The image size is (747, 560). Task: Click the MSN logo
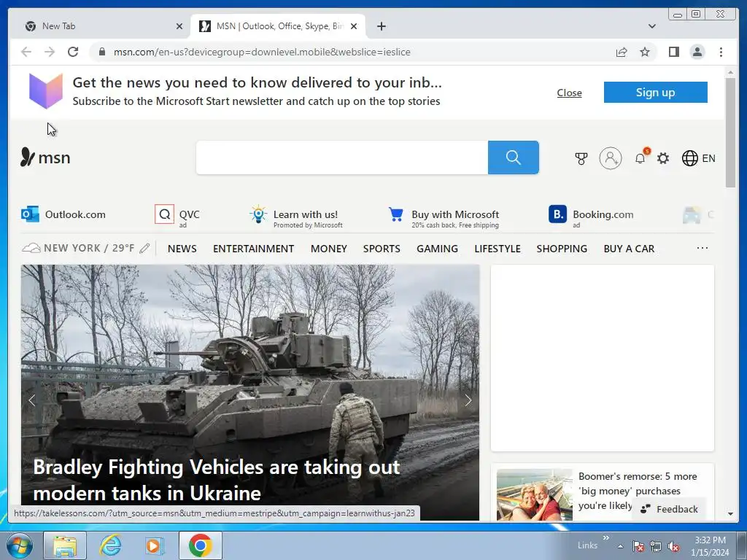(45, 157)
